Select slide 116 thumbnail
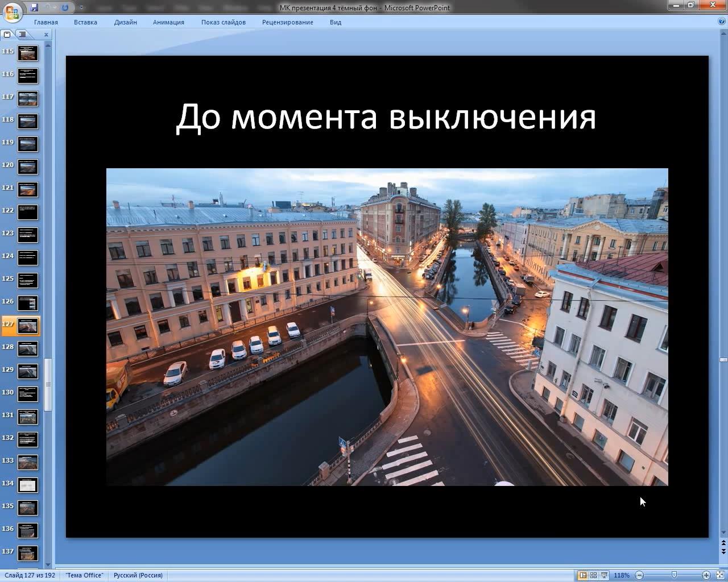728x582 pixels. (x=28, y=76)
